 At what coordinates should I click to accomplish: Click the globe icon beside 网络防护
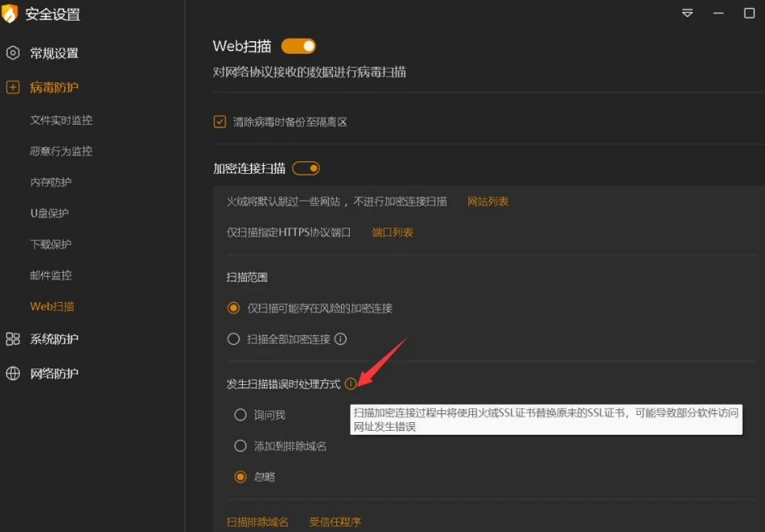(x=13, y=374)
